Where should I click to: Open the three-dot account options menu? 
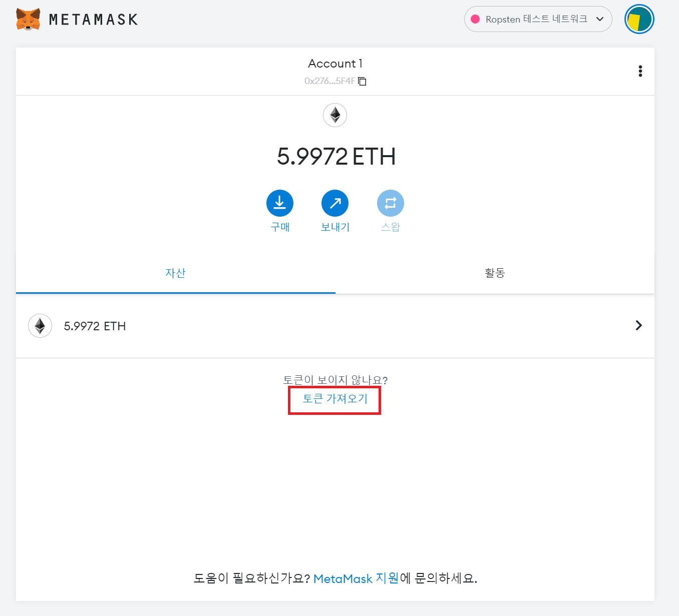(640, 71)
